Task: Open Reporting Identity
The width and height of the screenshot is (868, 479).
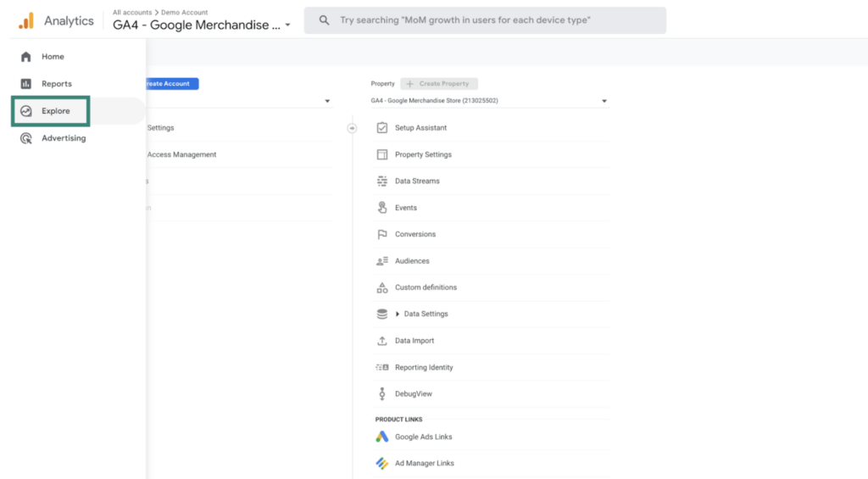Action: click(424, 367)
